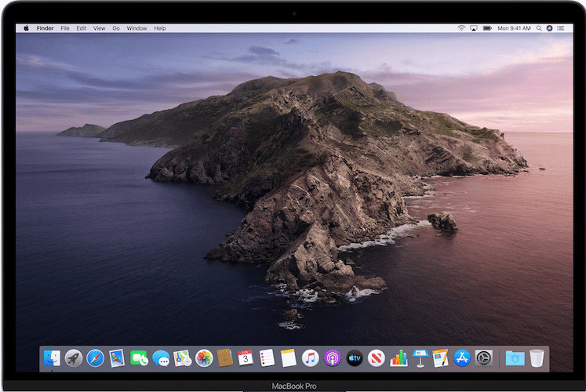Open the Launchpad rocket icon
Viewport: 586px width, 392px height.
(x=74, y=358)
